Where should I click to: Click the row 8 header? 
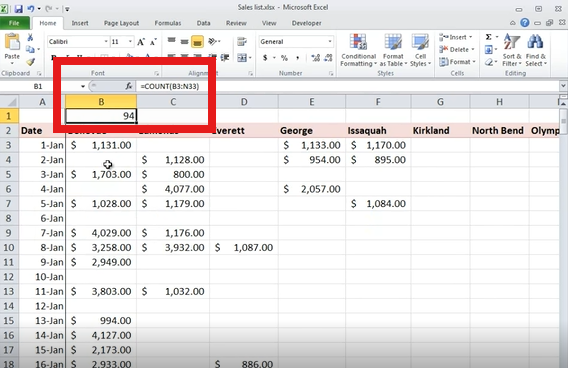[9, 218]
